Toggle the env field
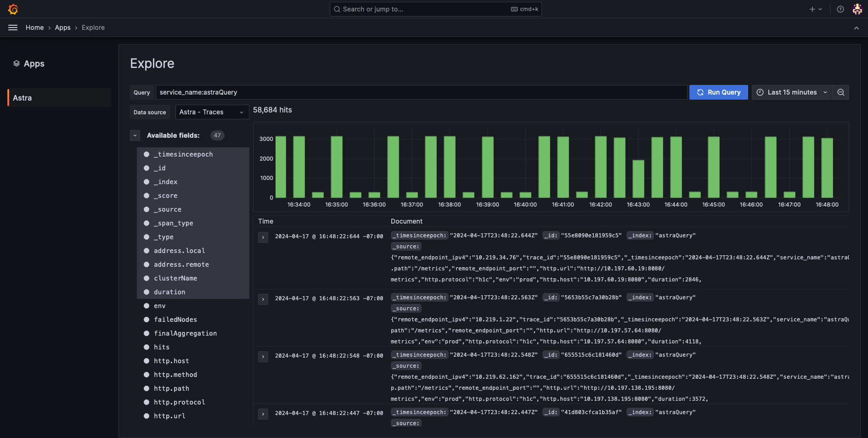The width and height of the screenshot is (868, 438). [193, 306]
